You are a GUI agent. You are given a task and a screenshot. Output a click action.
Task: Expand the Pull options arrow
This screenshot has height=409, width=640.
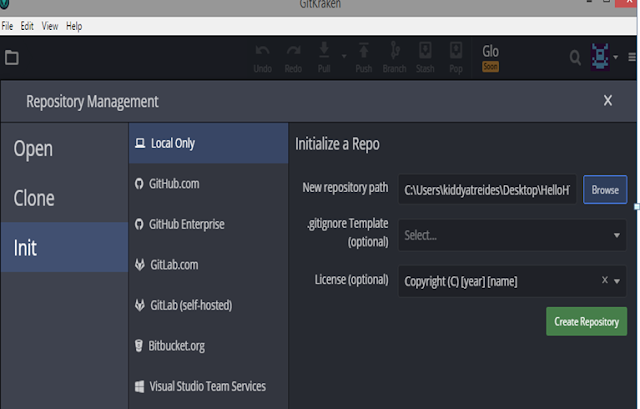click(344, 56)
